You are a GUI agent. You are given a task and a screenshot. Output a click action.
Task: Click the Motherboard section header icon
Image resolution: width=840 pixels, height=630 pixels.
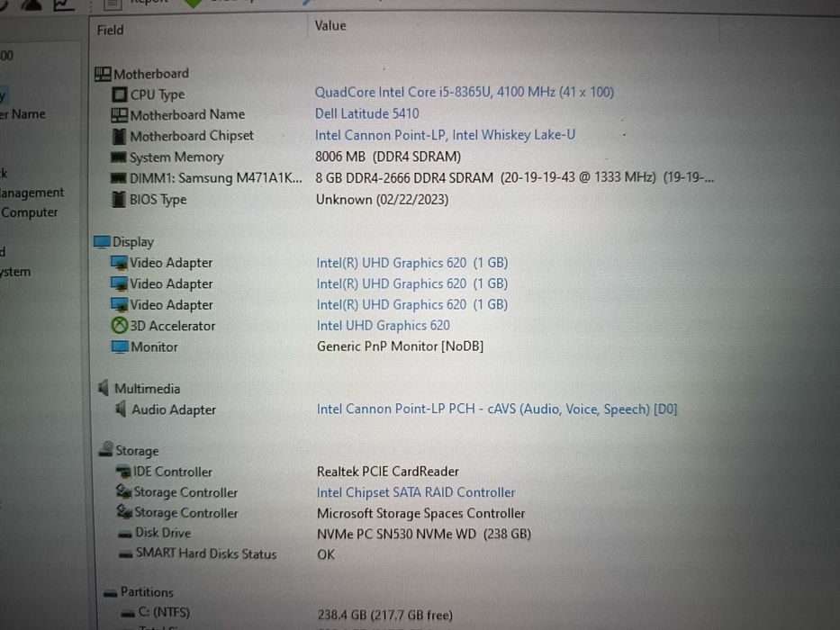tap(103, 74)
